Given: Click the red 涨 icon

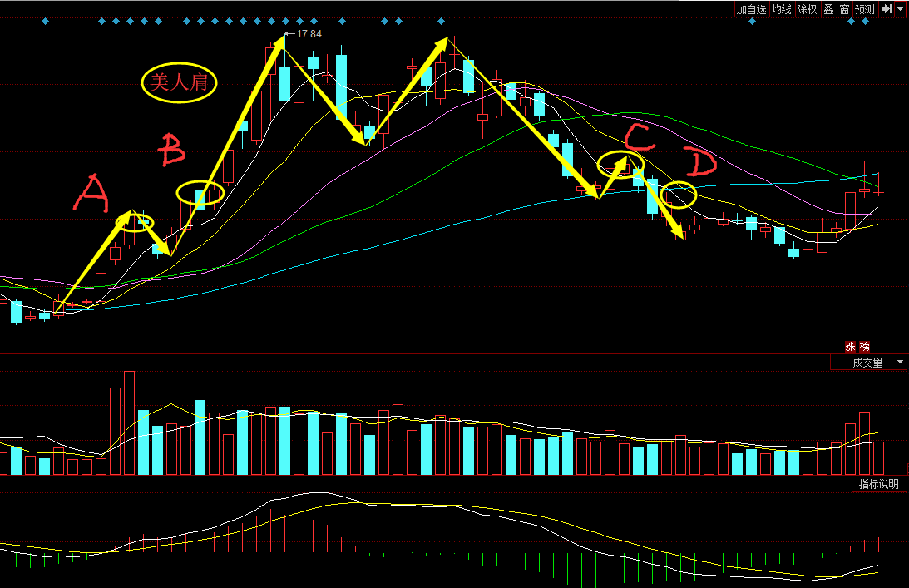Looking at the screenshot, I should click(x=850, y=347).
